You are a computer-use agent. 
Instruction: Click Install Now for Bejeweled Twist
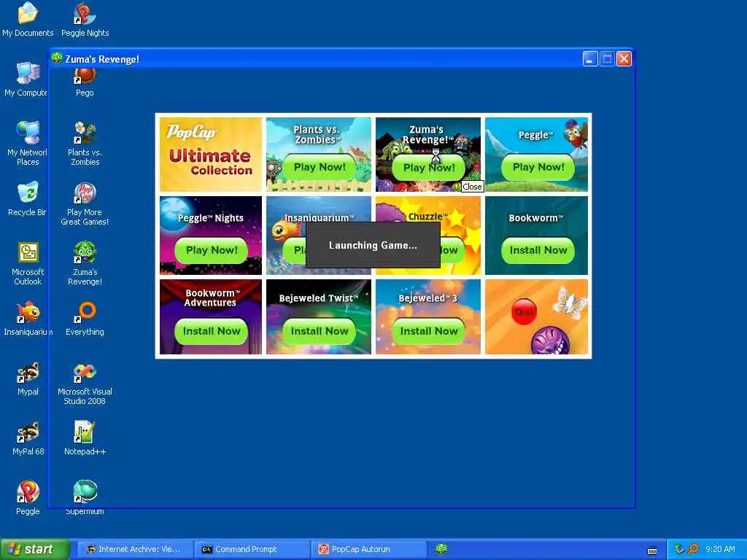(x=320, y=332)
